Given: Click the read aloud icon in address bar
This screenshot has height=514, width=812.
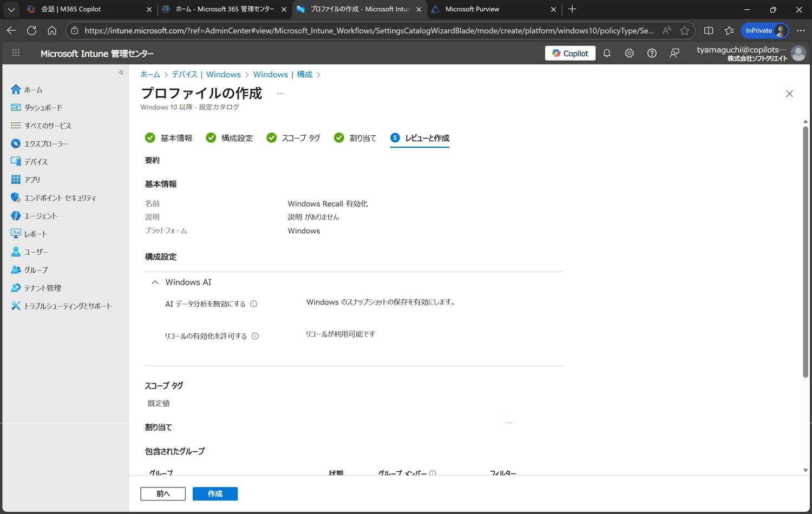Looking at the screenshot, I should [667, 31].
